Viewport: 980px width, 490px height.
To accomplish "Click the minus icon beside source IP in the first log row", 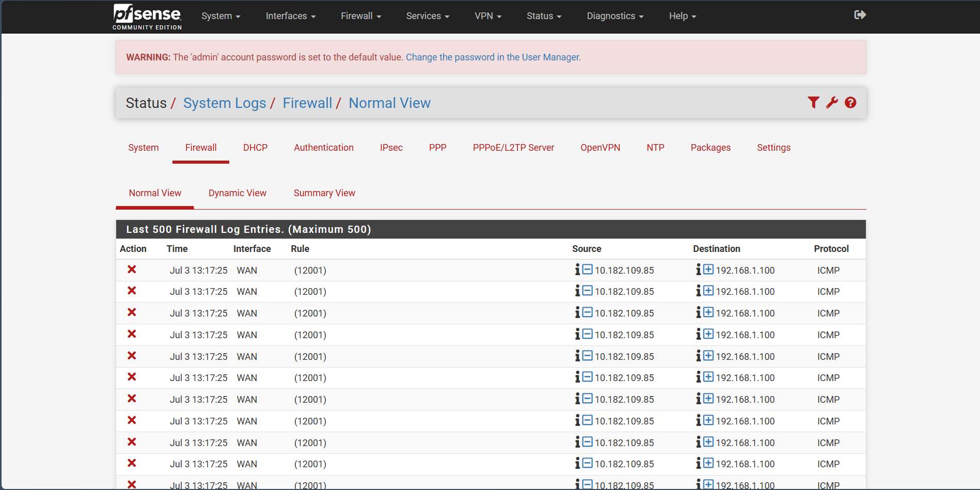I will click(x=588, y=269).
